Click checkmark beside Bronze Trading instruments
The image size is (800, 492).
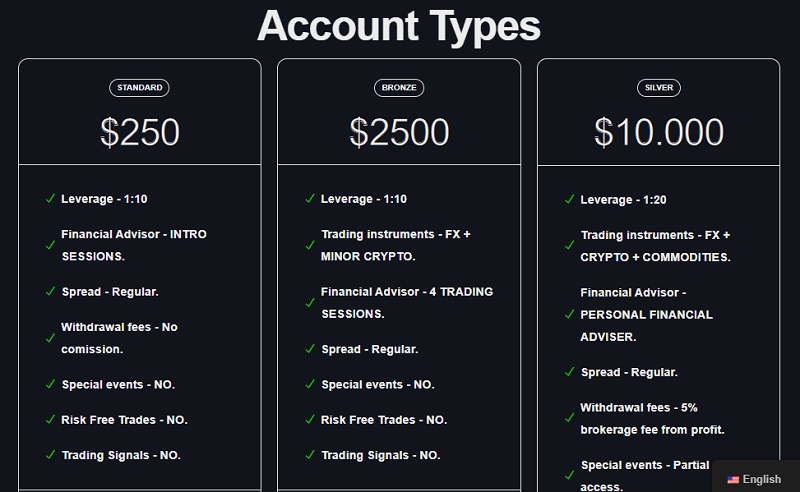coord(310,245)
